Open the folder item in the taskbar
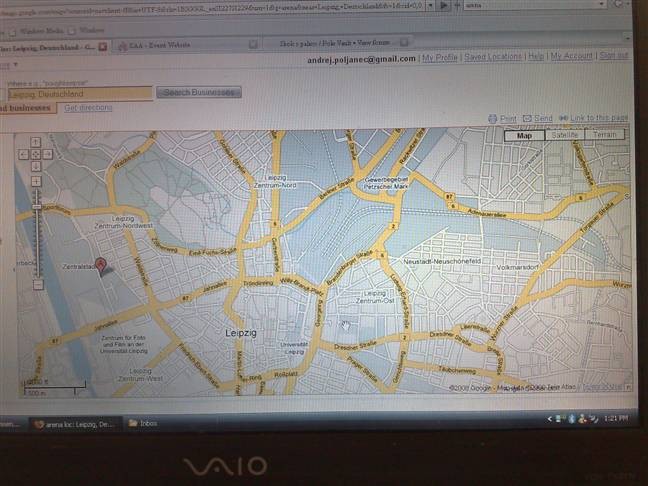Viewport: 648px width, 486px height. [143, 423]
